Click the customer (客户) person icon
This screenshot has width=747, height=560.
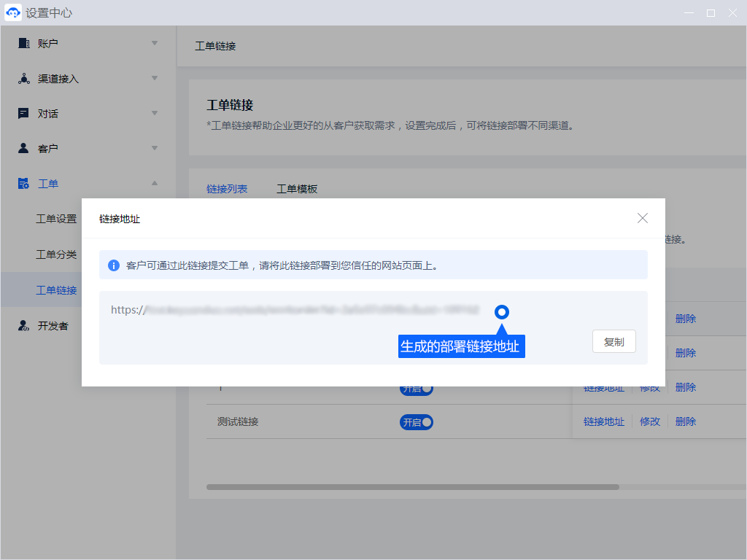pos(23,148)
